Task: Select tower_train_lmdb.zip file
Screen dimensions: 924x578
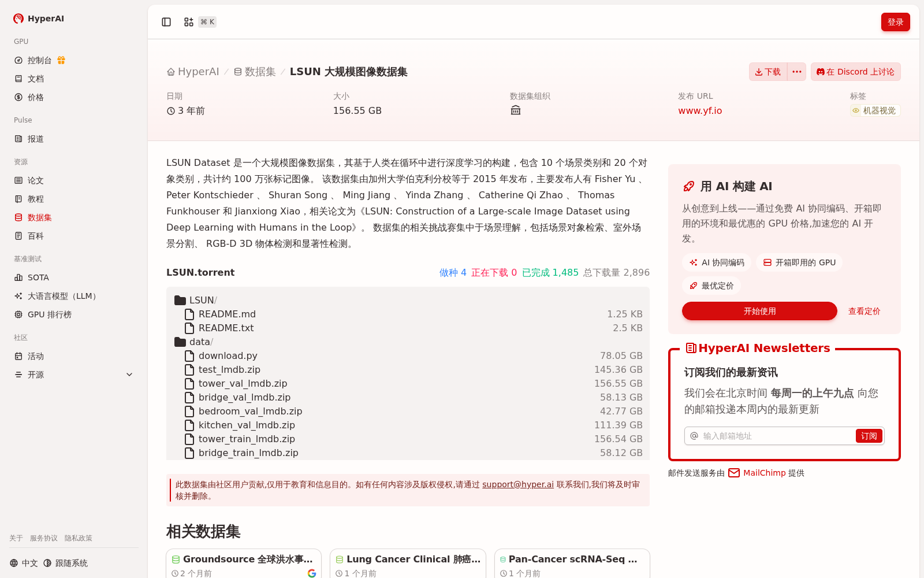Action: tap(408, 439)
